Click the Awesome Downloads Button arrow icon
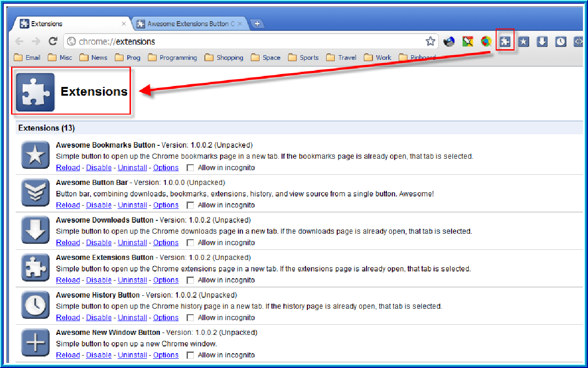588x368 pixels. coord(35,230)
